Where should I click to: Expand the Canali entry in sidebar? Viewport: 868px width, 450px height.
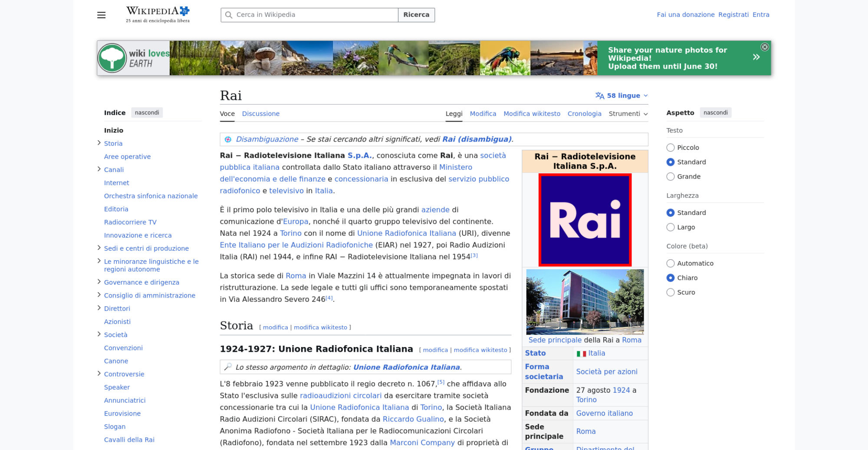click(99, 169)
